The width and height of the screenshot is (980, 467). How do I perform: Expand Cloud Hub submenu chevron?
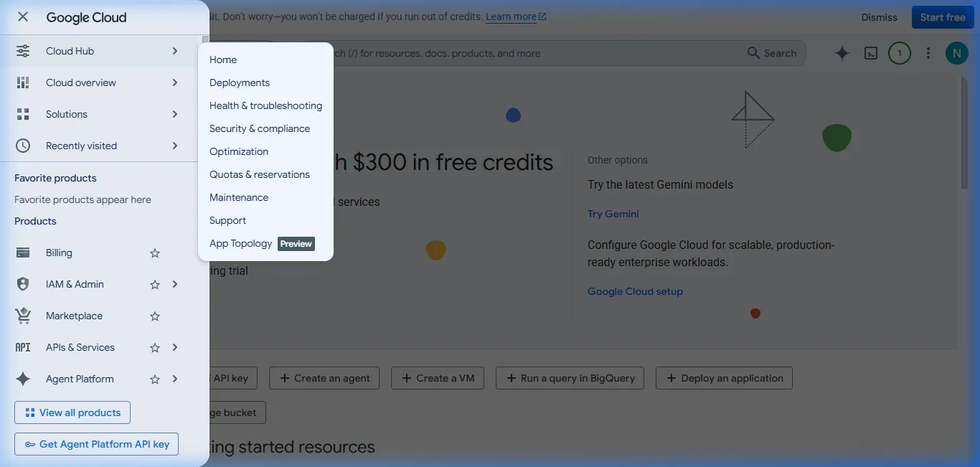click(x=175, y=51)
